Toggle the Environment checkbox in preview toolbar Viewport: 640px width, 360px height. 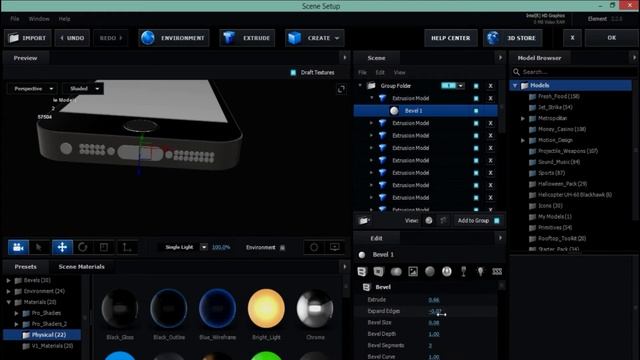pos(282,247)
